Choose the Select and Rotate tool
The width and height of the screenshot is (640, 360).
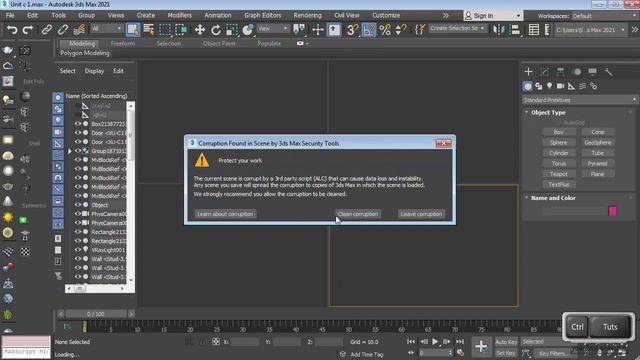pos(216,30)
